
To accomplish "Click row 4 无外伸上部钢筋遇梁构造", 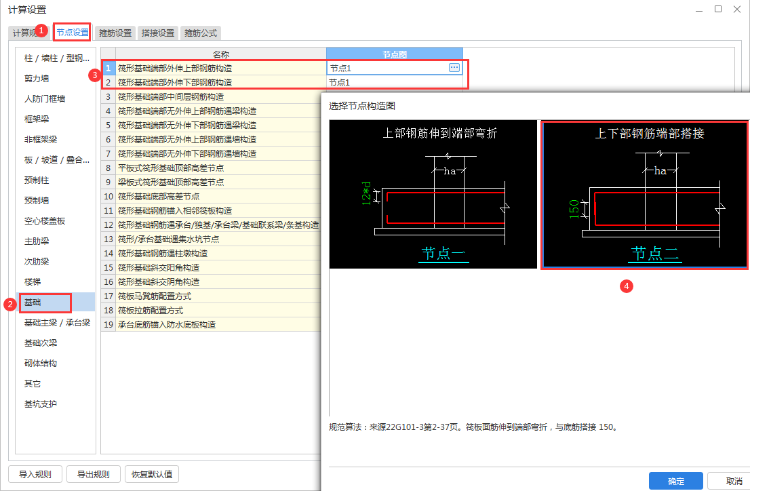I will pos(218,111).
